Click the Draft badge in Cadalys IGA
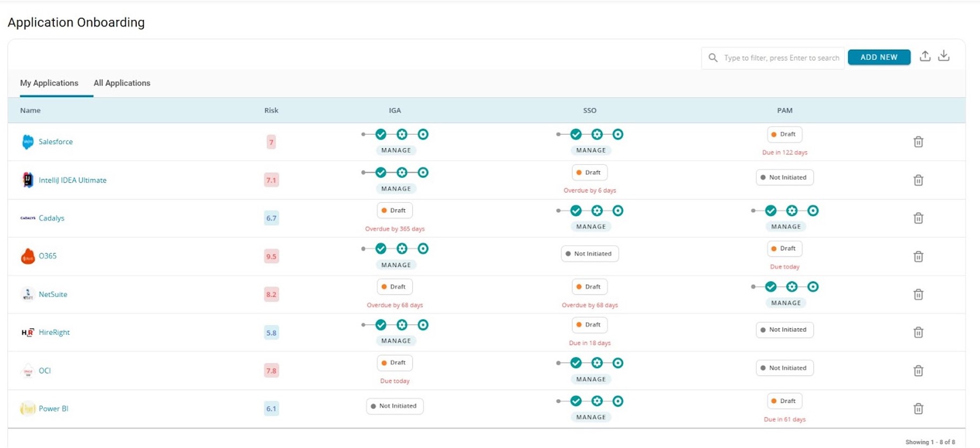Screen dimensions: 980x448 395,210
